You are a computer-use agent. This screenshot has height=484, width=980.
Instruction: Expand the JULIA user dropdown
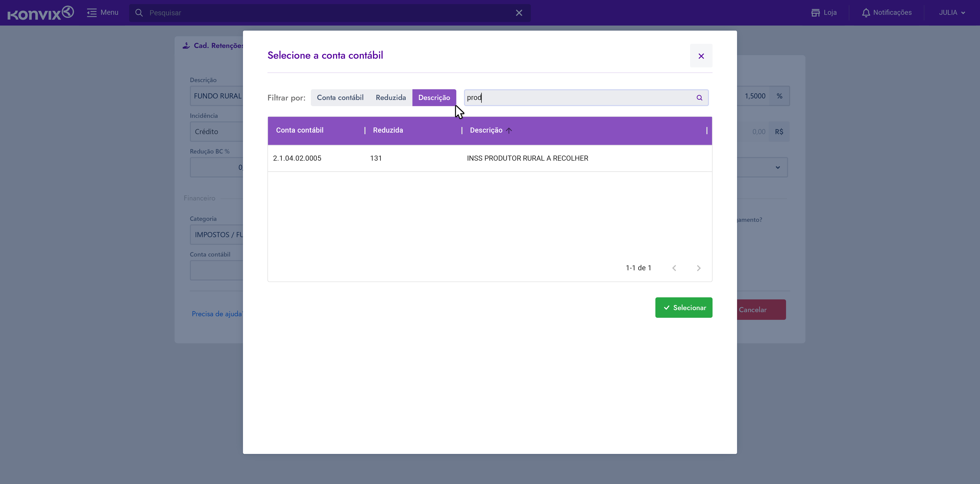pyautogui.click(x=951, y=13)
